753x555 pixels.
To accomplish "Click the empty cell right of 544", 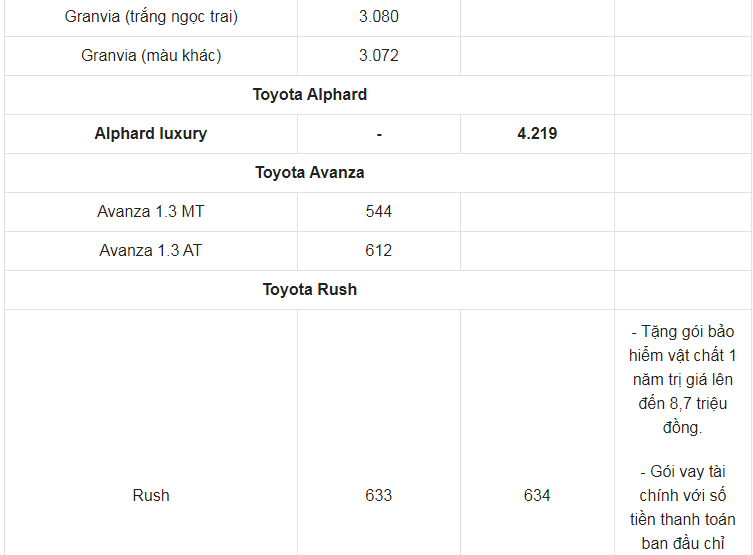I will [537, 212].
